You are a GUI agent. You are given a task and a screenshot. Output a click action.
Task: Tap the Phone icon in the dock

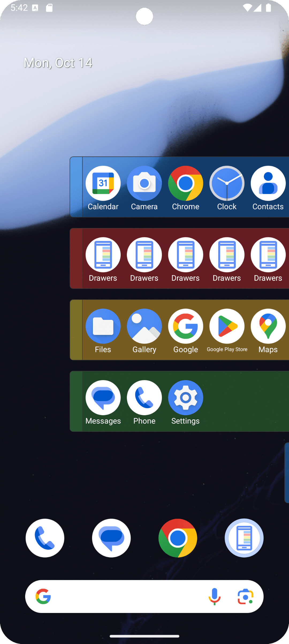click(x=45, y=538)
